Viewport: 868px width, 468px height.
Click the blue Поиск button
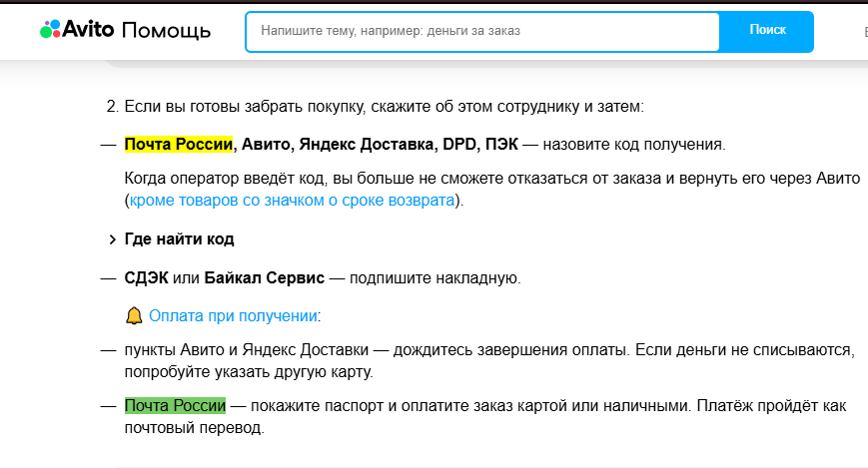[x=767, y=31]
